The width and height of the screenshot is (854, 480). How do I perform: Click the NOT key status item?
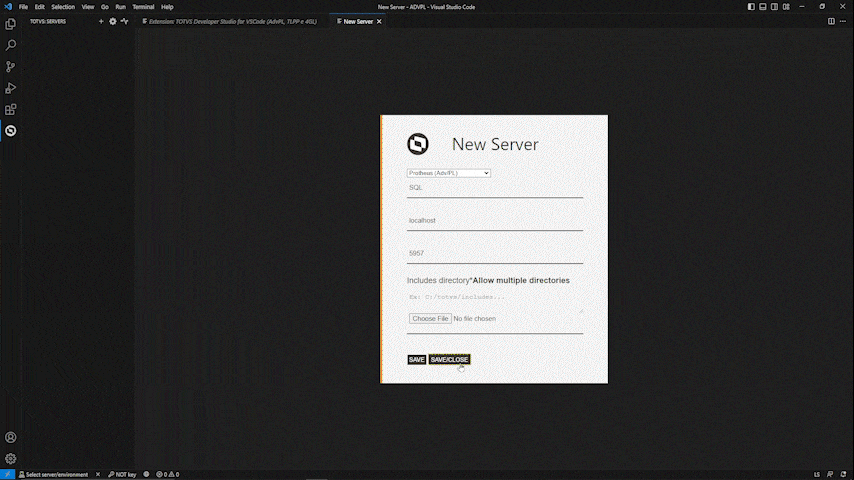(x=122, y=475)
